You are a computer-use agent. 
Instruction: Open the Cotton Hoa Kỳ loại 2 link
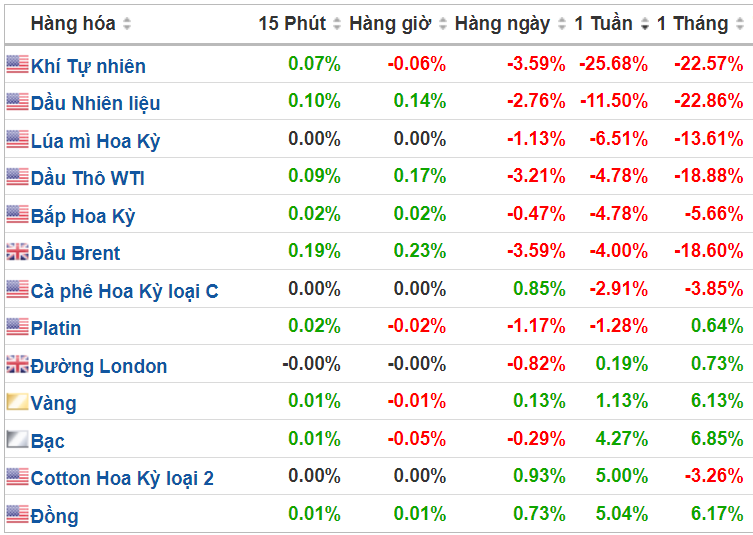point(122,478)
